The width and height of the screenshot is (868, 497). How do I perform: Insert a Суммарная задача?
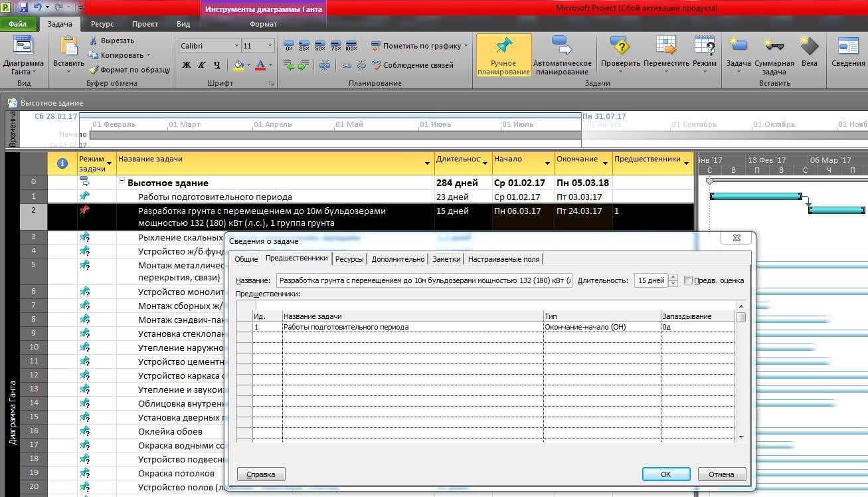774,56
